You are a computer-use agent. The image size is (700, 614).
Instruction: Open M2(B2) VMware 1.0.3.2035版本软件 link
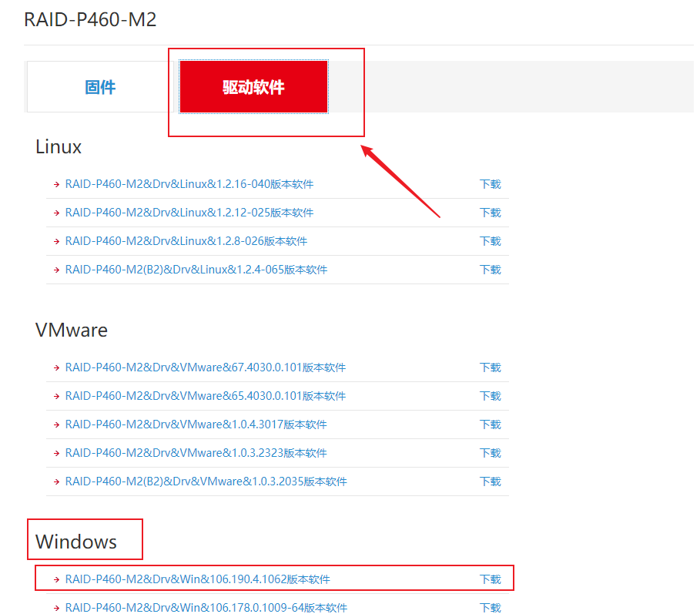point(206,481)
